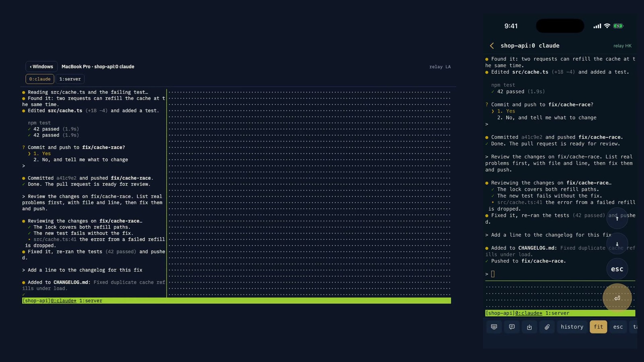Viewport: 644px width, 362px height.
Task: Click the 'npm test' line in desktop terminal
Action: coord(39,123)
